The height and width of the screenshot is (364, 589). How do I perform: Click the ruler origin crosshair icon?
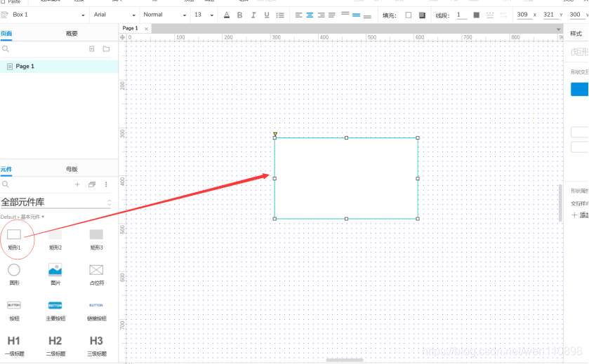click(122, 37)
